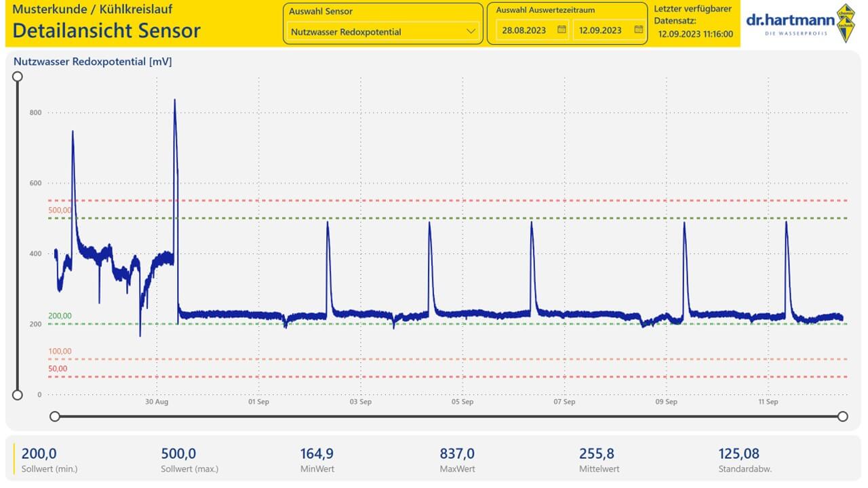
Task: Grab the top handle of vertical zoom slider
Action: [x=18, y=77]
